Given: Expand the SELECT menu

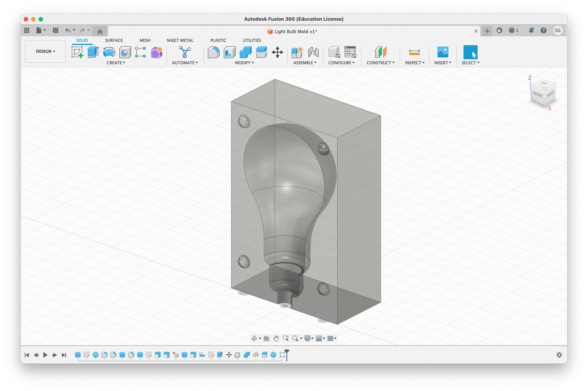Looking at the screenshot, I should pyautogui.click(x=471, y=63).
